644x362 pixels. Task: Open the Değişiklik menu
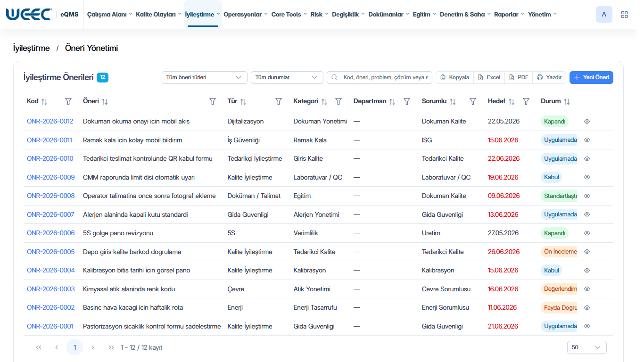pyautogui.click(x=348, y=15)
